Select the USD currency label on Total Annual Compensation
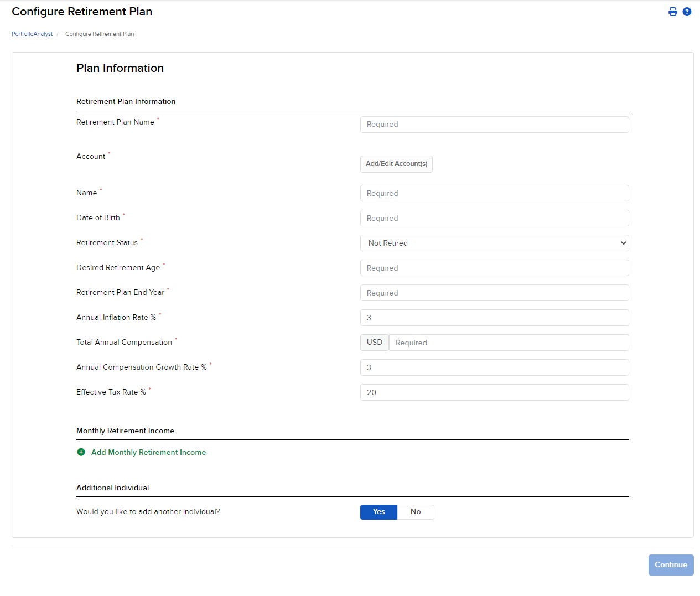Image resolution: width=700 pixels, height=596 pixels. click(374, 342)
